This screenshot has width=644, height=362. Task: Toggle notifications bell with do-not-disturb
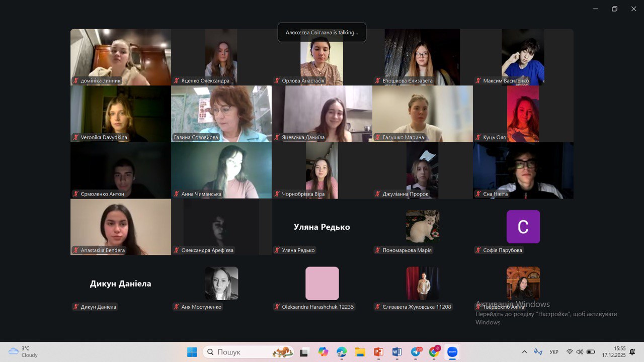click(x=632, y=352)
